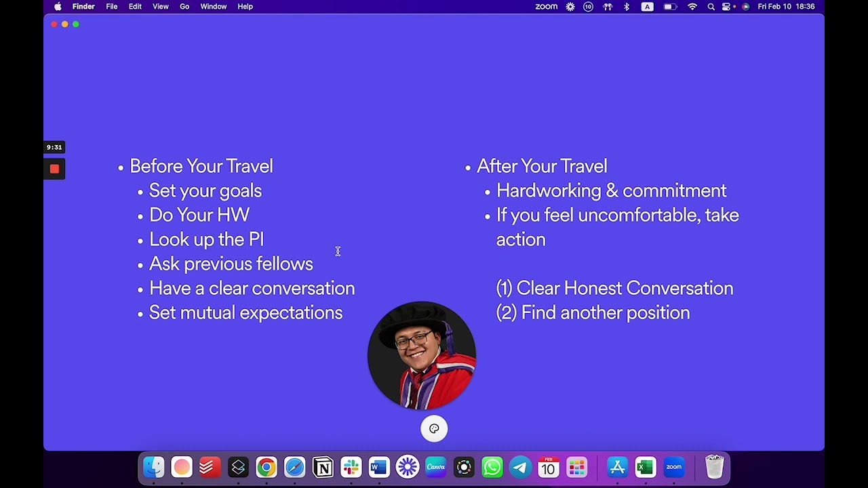
Task: Open the Go menu
Action: click(x=184, y=7)
